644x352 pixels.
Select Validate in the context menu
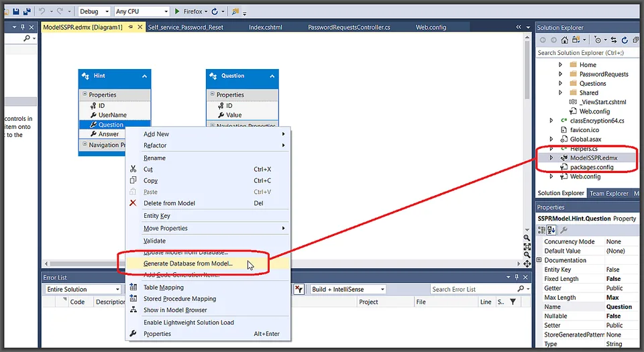208,241
